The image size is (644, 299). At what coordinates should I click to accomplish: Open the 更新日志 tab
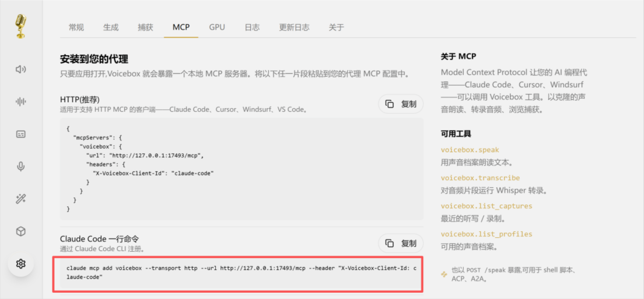(x=294, y=27)
